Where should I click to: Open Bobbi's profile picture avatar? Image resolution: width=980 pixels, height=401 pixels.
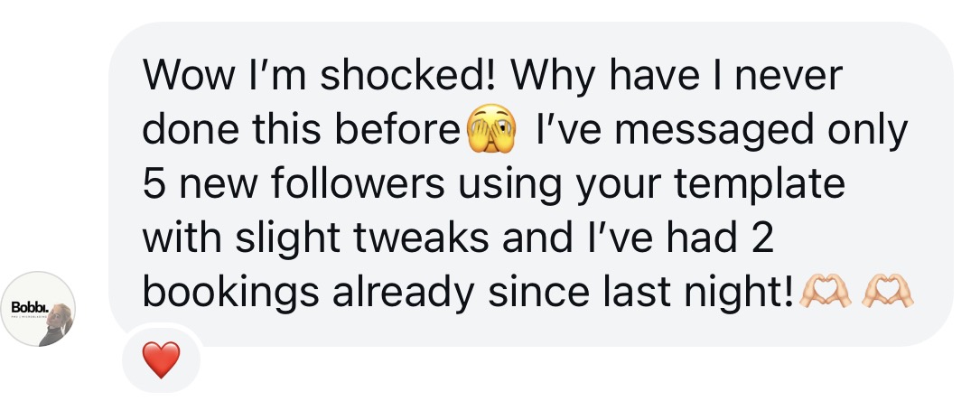coord(38,309)
